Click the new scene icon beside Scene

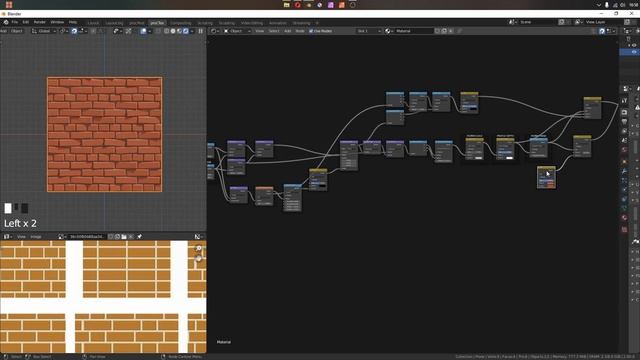[562, 22]
